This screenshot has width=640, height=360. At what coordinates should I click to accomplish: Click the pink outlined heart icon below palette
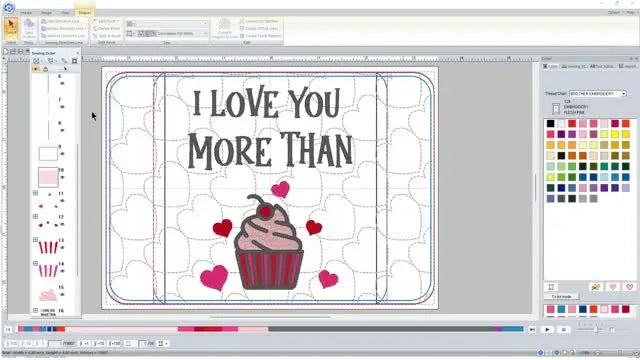629,287
